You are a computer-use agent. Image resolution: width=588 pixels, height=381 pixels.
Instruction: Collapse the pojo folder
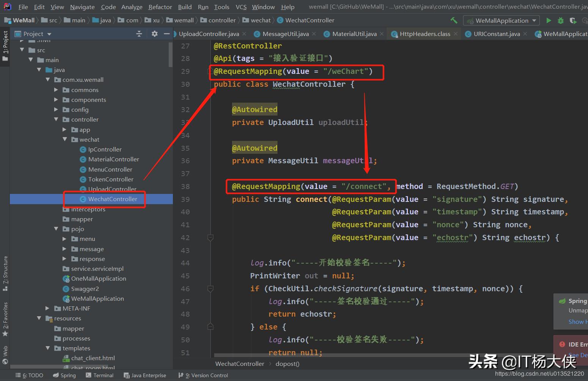click(56, 229)
